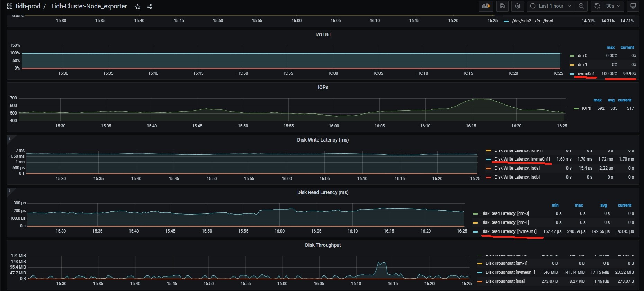Zoom out the time range
Viewport: 644px width, 291px height.
[581, 6]
